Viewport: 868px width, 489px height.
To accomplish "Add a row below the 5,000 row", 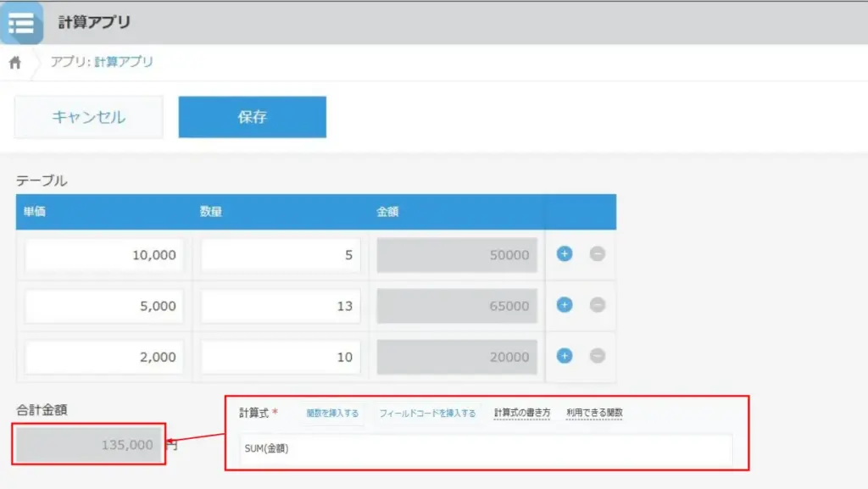I will tap(564, 305).
